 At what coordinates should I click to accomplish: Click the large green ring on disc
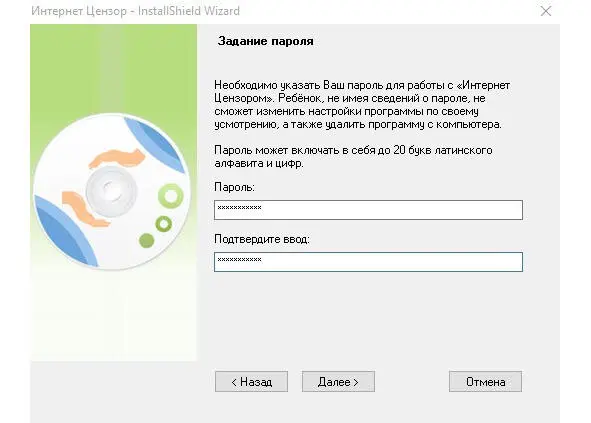click(x=171, y=195)
